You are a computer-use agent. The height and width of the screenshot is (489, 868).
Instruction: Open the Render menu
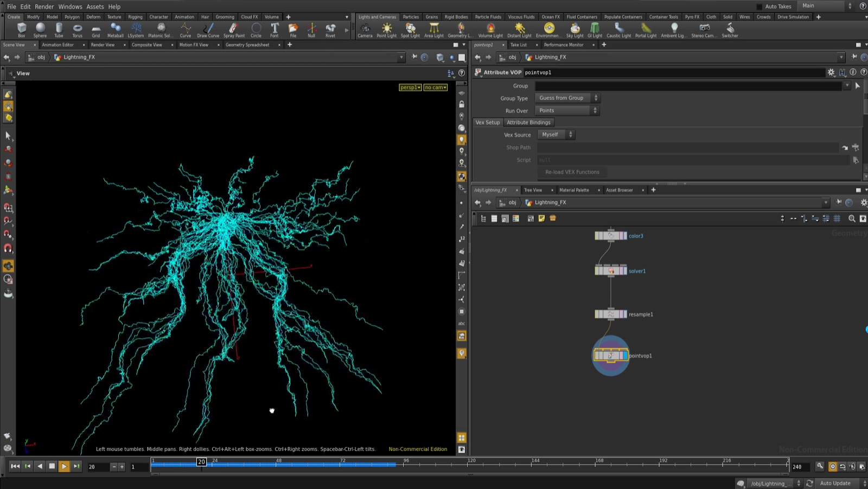tap(44, 7)
